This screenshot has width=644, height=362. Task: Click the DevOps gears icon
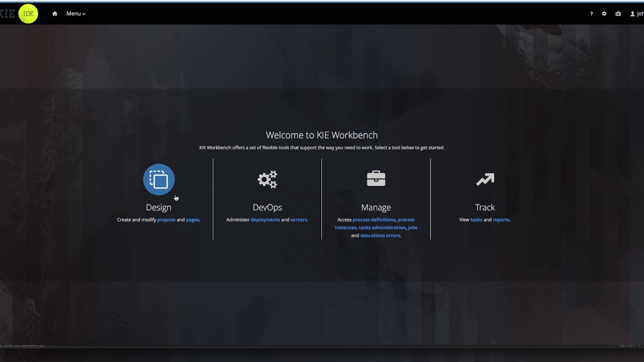click(x=267, y=179)
